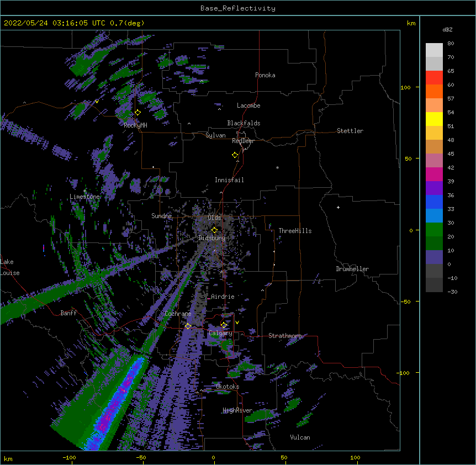Click the Ponoka town label
Screen dimensions: 476x465
point(265,75)
